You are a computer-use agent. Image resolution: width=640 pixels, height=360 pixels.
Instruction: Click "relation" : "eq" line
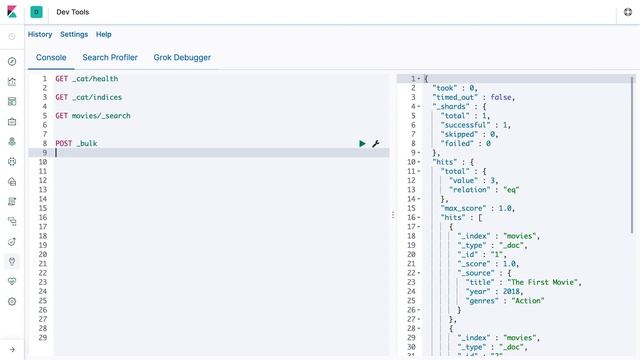pyautogui.click(x=484, y=190)
